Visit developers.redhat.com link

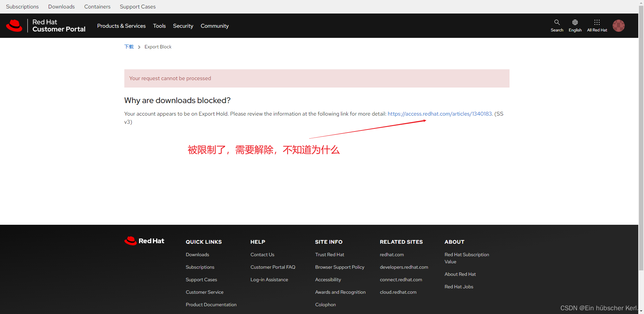click(x=404, y=267)
